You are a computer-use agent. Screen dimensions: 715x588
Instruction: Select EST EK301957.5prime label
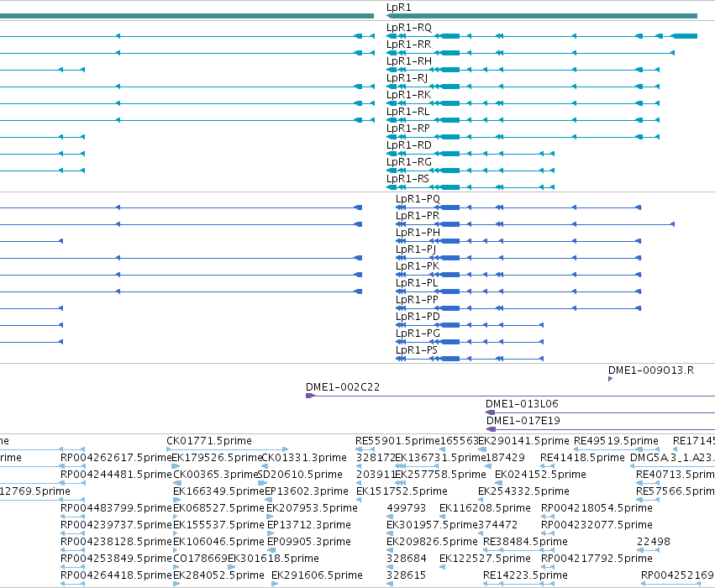point(432,526)
